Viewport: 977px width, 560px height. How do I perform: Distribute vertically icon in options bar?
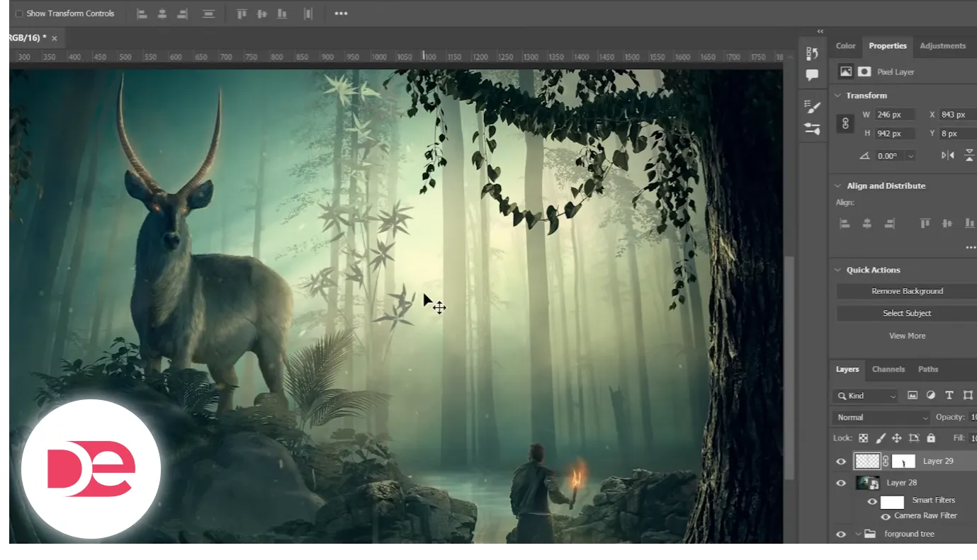208,13
